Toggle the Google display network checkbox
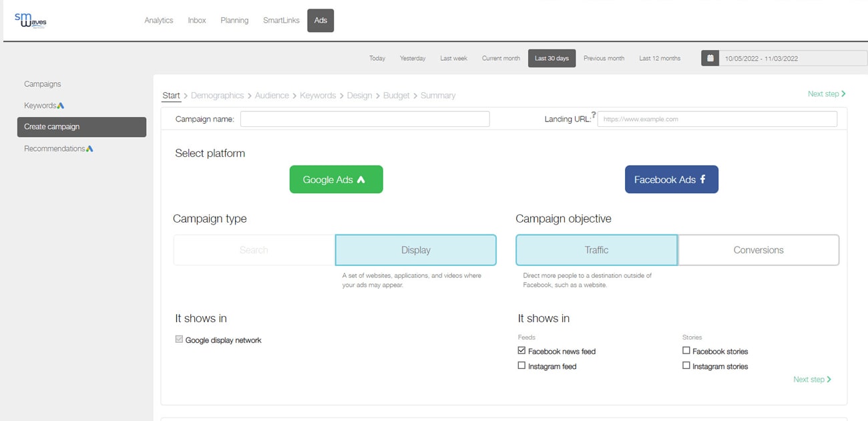This screenshot has width=868, height=421. pyautogui.click(x=179, y=339)
